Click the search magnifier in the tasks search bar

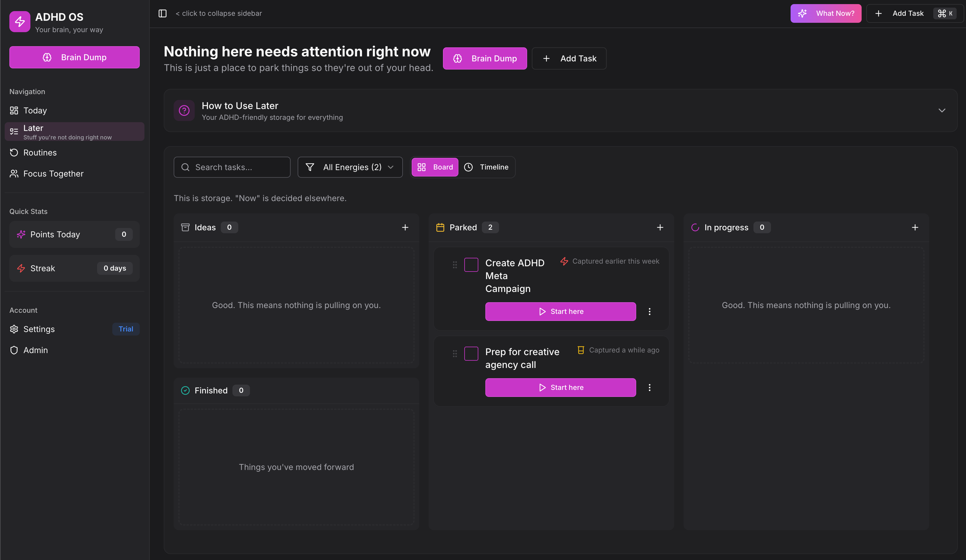click(x=186, y=167)
